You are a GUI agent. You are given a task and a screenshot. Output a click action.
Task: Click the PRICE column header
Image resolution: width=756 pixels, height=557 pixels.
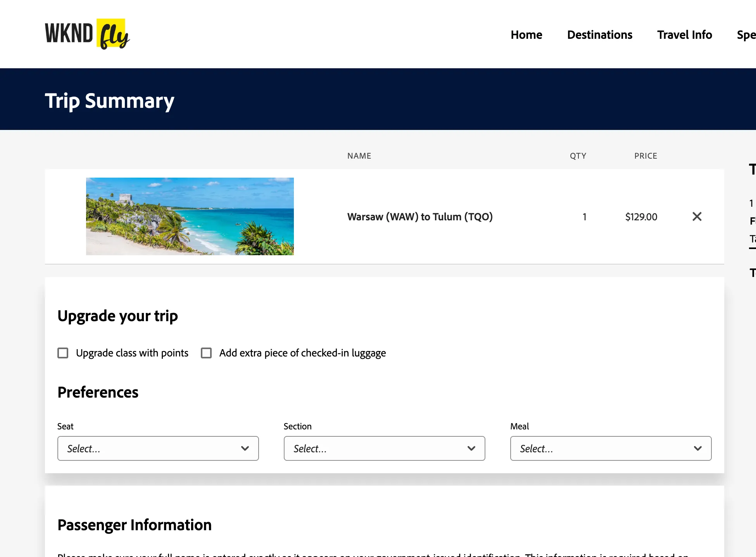click(x=646, y=156)
